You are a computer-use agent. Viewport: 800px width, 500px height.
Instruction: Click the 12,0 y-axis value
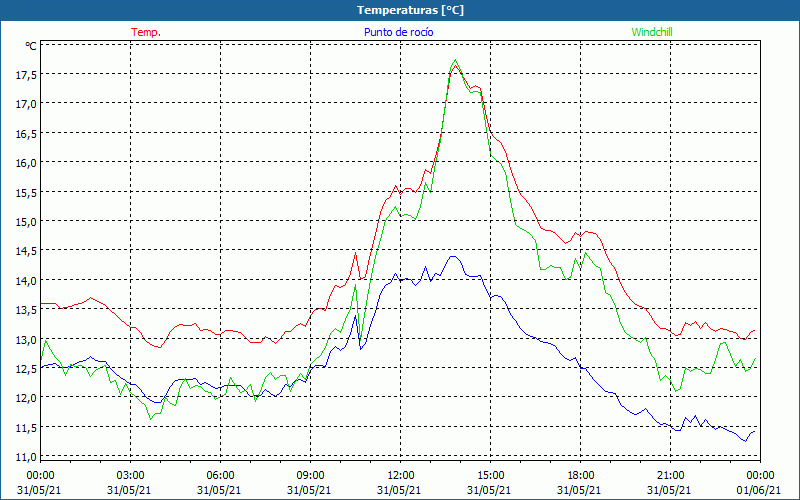[27, 398]
